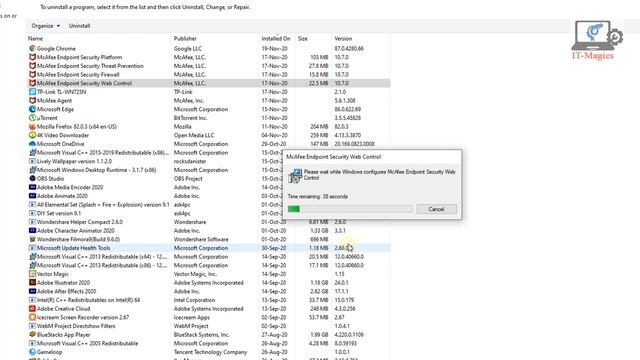Select Microsoft Visual C++ 2013 Redistributable (x64) entry
This screenshot has height=360, width=640.
click(x=102, y=256)
